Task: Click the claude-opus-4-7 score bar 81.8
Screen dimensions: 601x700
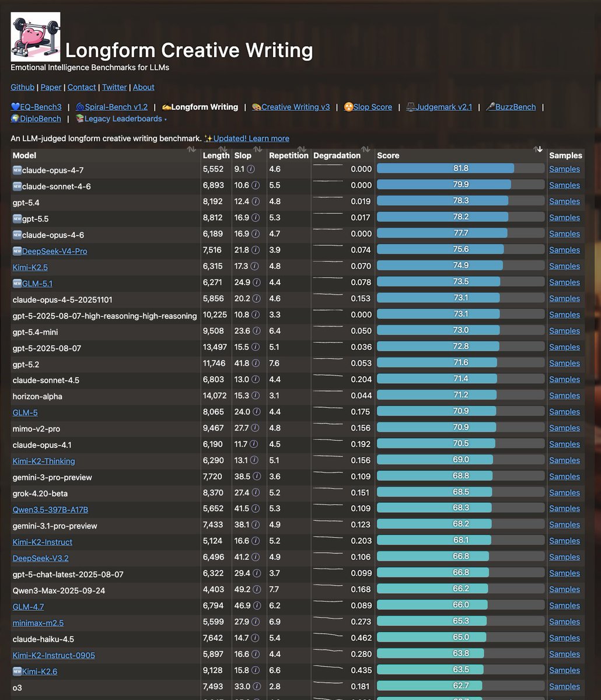Action: pos(461,169)
